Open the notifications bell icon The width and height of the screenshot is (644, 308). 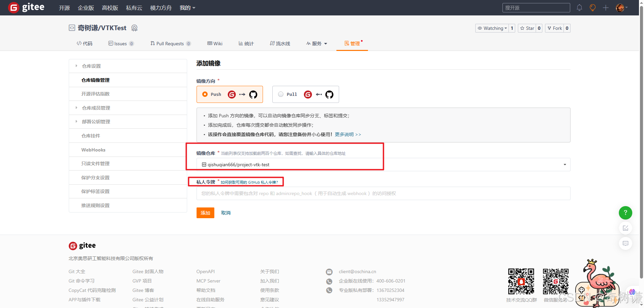[x=579, y=8]
